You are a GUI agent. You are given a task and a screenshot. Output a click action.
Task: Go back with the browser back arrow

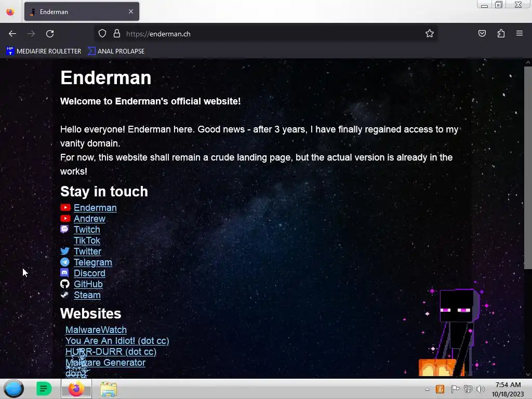pyautogui.click(x=12, y=34)
